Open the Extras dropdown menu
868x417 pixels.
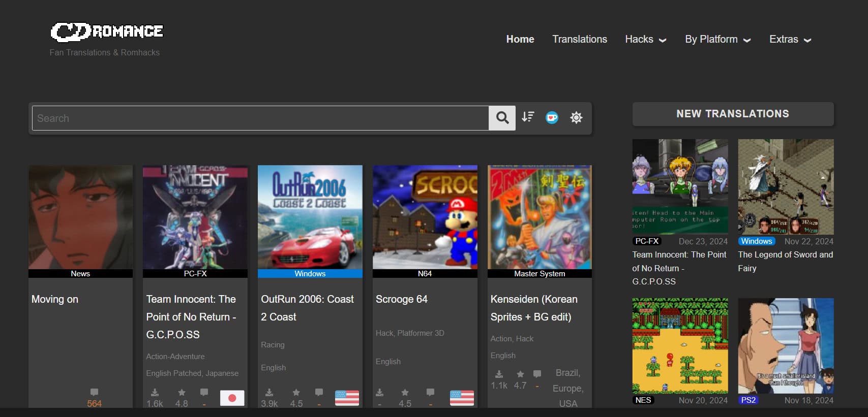pyautogui.click(x=790, y=40)
